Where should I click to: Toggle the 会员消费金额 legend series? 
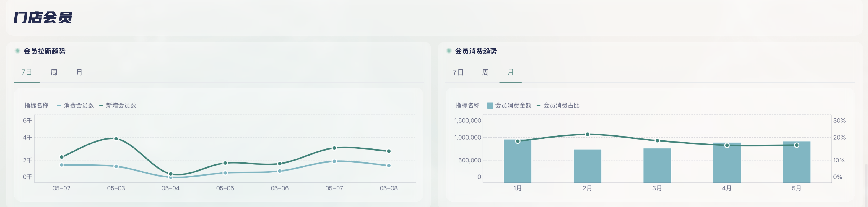point(509,106)
